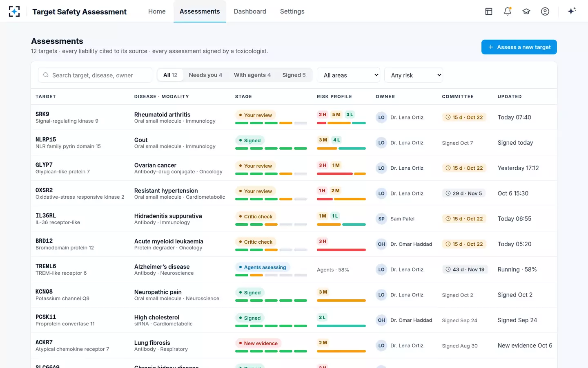
Task: Switch to the Dashboard tab
Action: (250, 11)
